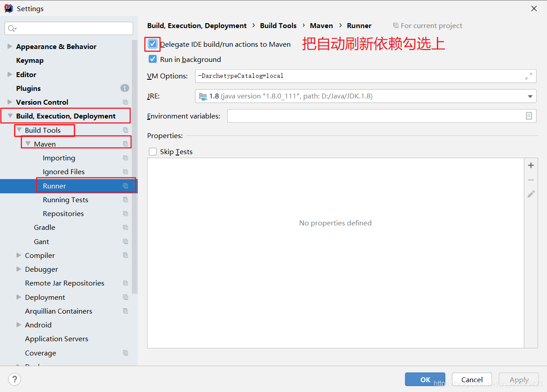Open Keymap settings page
This screenshot has width=547, height=392.
(x=30, y=61)
